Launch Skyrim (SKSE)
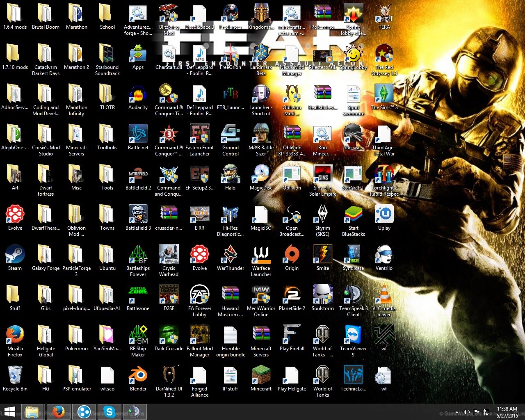Image resolution: width=525 pixels, height=420 pixels. click(x=322, y=214)
